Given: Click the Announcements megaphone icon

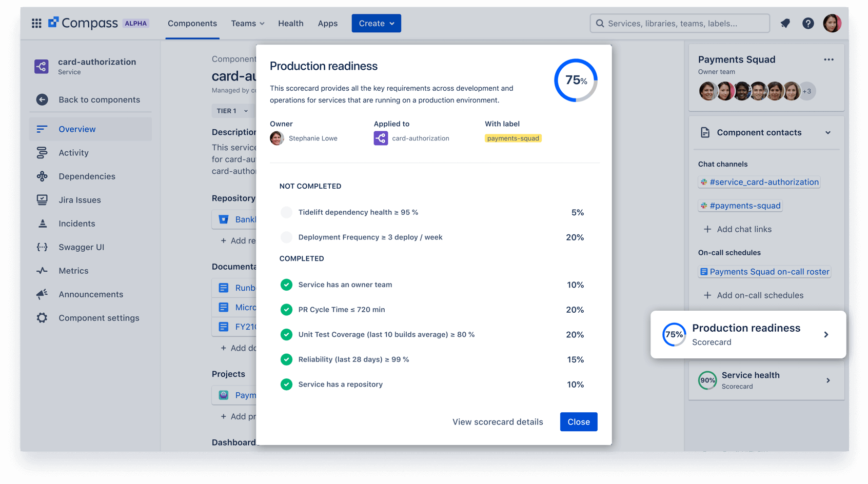Looking at the screenshot, I should tap(42, 294).
